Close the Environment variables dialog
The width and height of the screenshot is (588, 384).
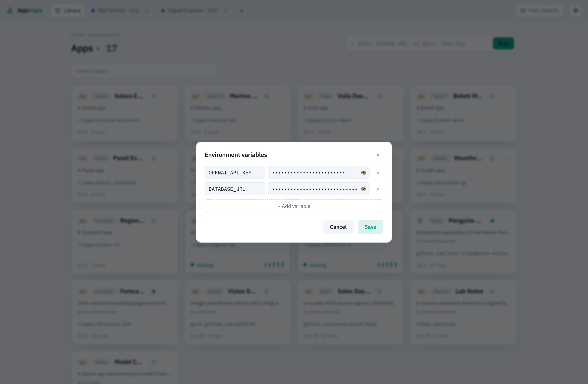[x=378, y=155]
